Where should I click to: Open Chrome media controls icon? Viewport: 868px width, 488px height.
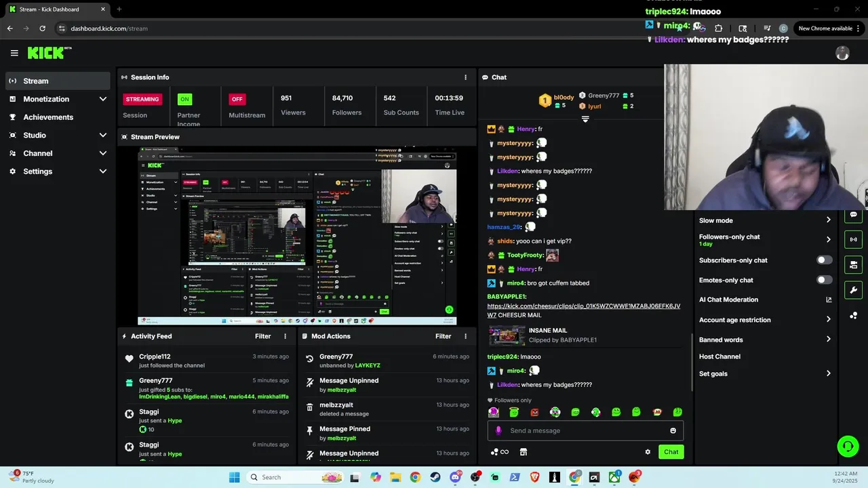(767, 28)
